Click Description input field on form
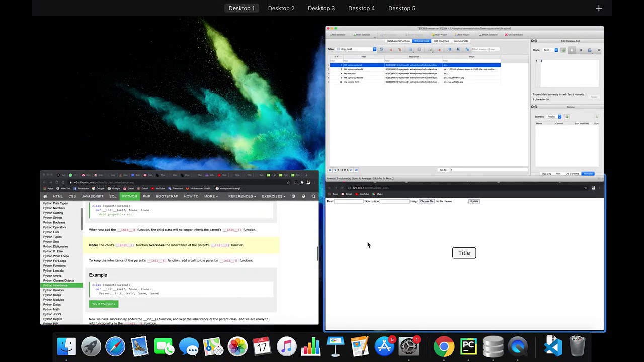 394,201
